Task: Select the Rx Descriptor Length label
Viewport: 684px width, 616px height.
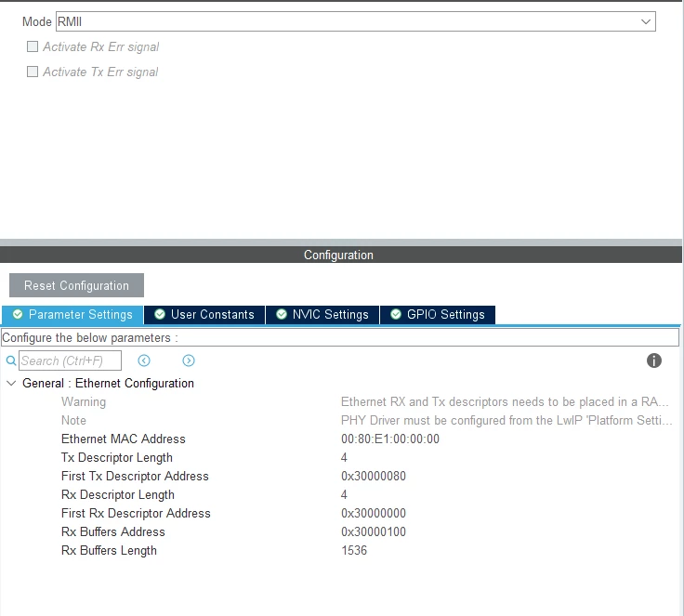Action: coord(118,494)
